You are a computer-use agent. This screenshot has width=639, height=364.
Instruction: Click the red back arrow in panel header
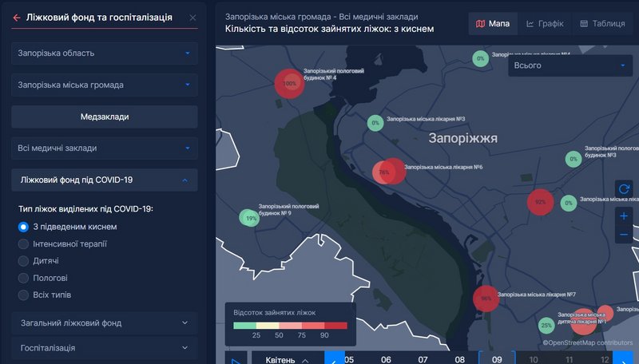[17, 17]
